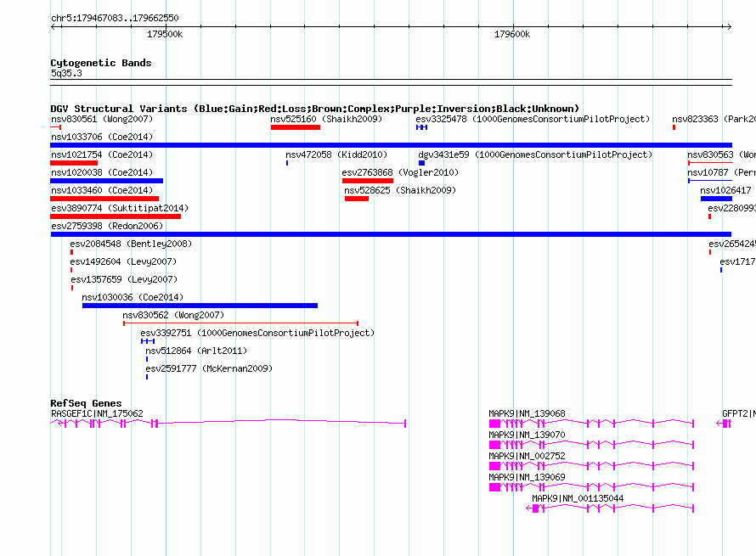Open the GFPT2 gene label

tap(739, 413)
